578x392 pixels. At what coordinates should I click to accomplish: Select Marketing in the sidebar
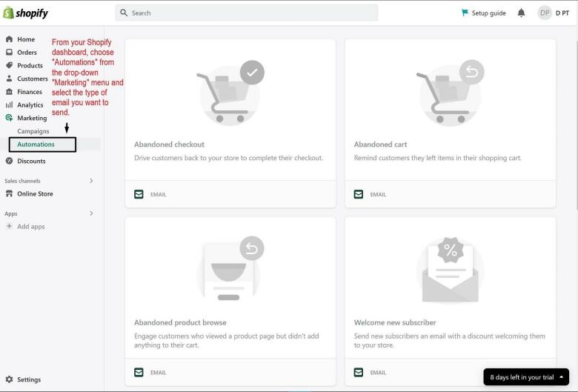(32, 118)
